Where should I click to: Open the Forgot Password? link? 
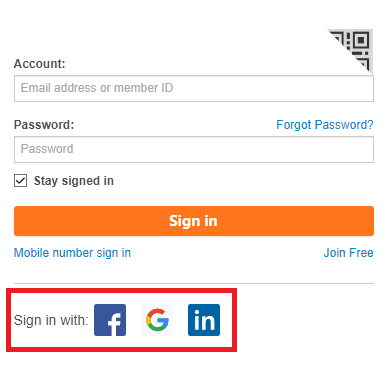325,125
